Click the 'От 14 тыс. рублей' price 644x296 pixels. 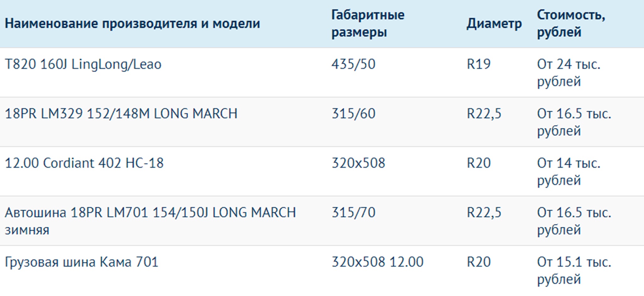(569, 172)
